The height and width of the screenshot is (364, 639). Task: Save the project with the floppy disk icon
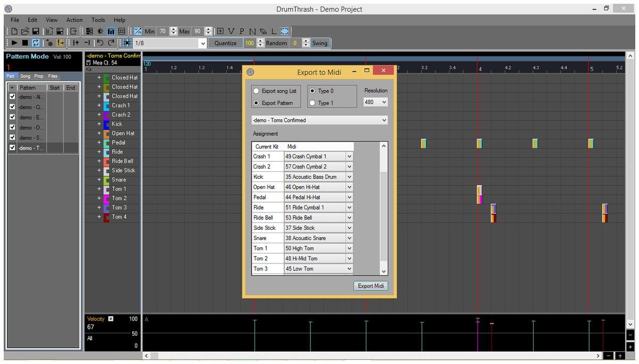[x=36, y=31]
